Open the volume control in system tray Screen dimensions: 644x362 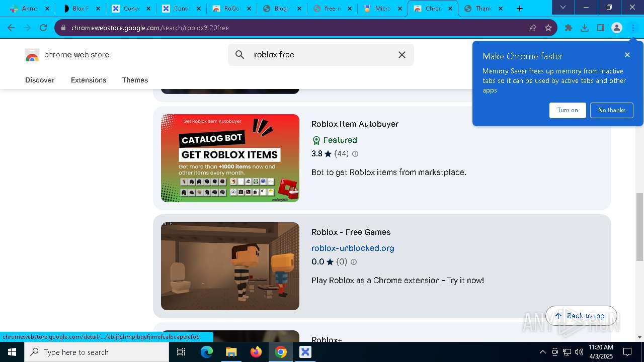point(579,352)
